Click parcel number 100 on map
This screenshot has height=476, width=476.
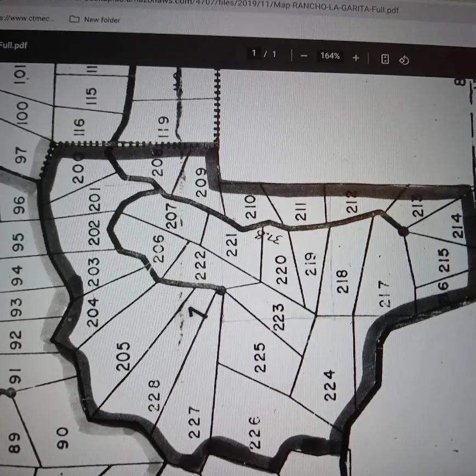22,113
